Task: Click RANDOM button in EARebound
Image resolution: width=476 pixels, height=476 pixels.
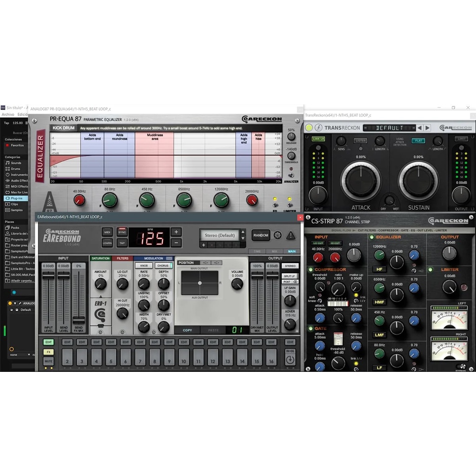Action: click(261, 235)
